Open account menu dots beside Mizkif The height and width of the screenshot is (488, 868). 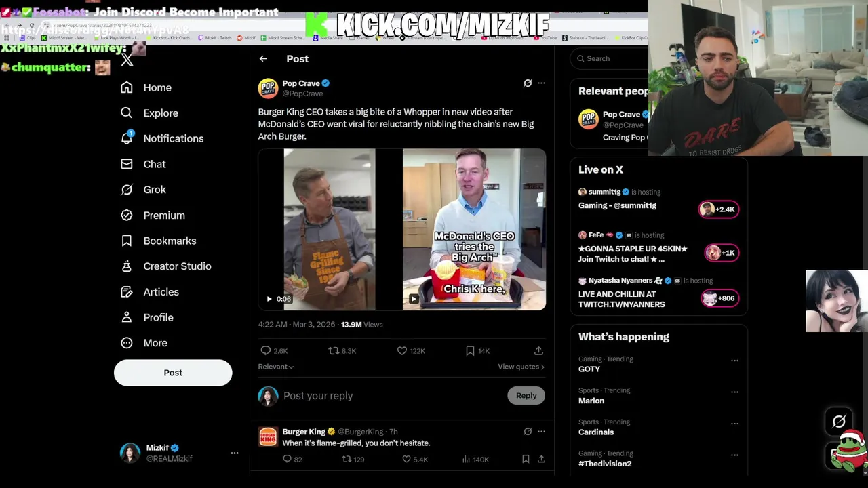point(235,453)
